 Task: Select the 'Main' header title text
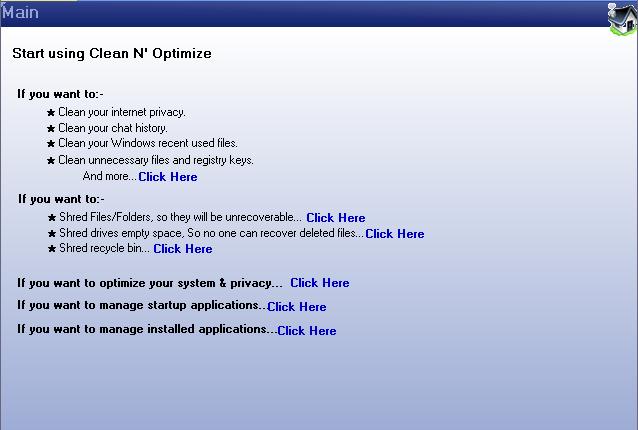pos(20,13)
